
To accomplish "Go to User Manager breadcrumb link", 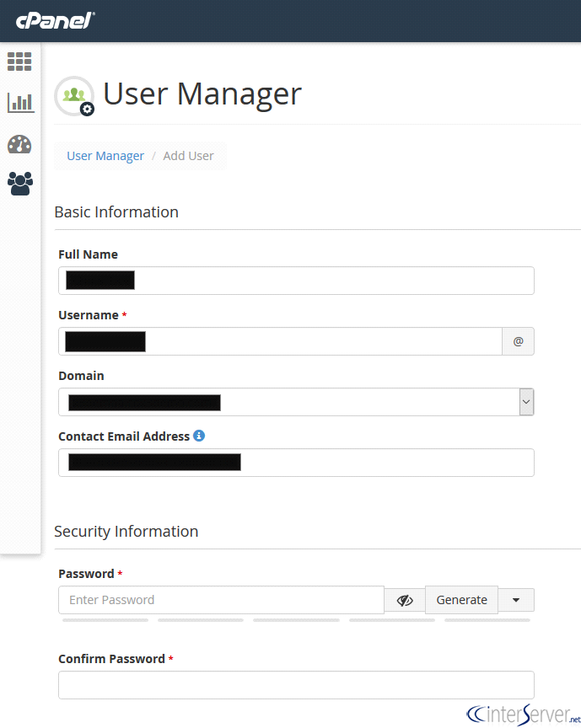I will (105, 156).
